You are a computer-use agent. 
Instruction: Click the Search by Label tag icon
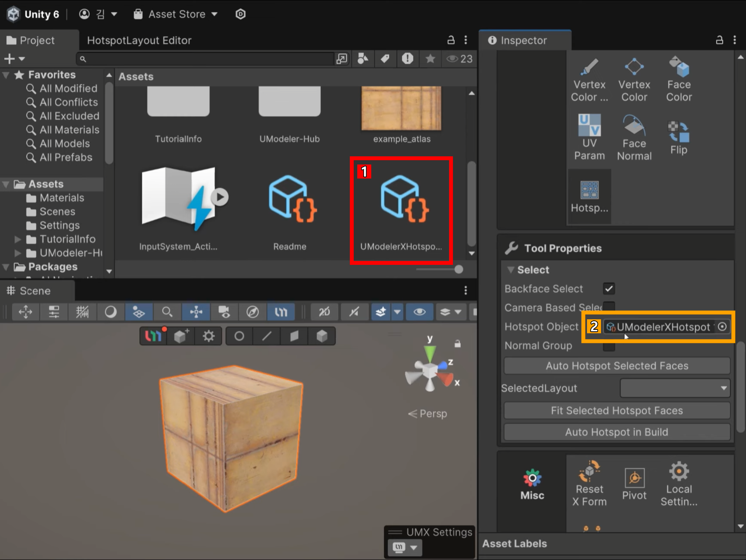tap(385, 59)
